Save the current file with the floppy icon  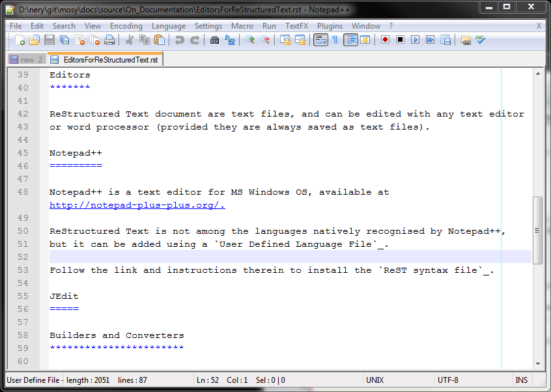49,40
